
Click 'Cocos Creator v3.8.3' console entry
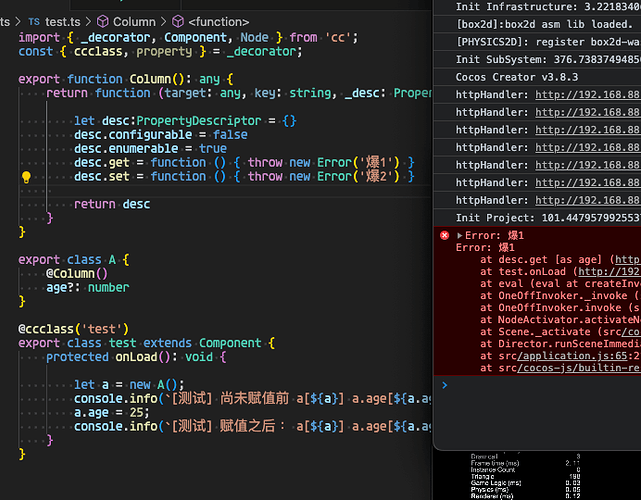click(517, 77)
